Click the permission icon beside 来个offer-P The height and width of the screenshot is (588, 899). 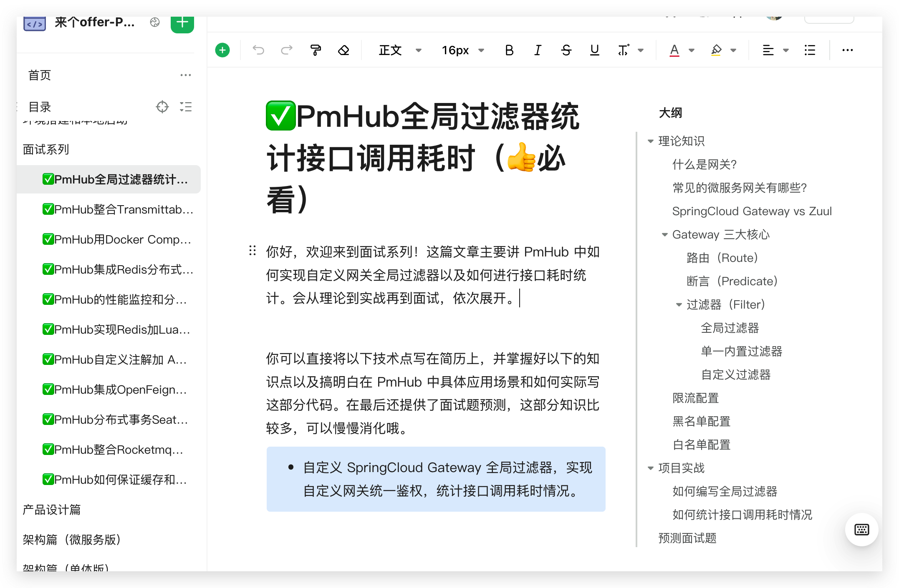155,23
